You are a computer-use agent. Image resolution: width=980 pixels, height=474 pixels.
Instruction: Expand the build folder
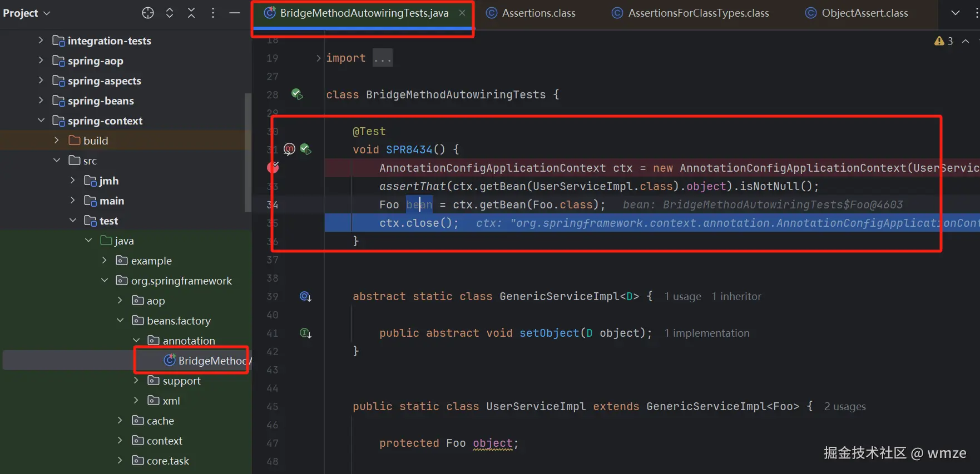[57, 140]
